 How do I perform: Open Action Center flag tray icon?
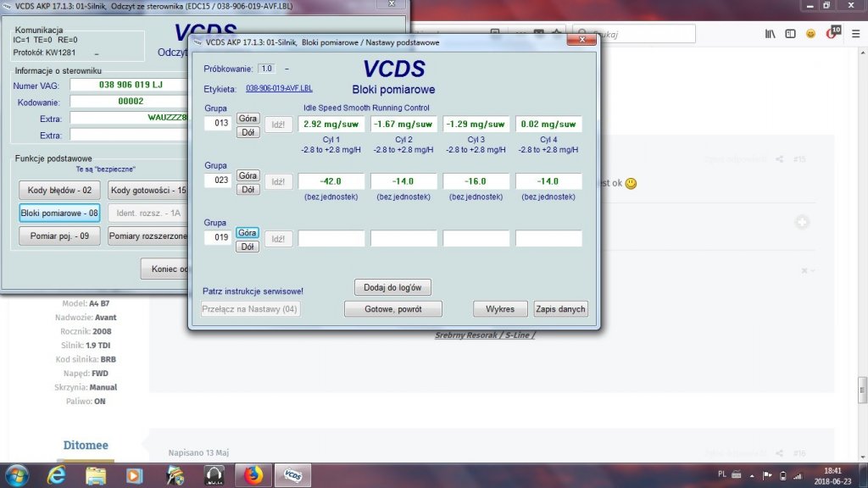pyautogui.click(x=767, y=475)
